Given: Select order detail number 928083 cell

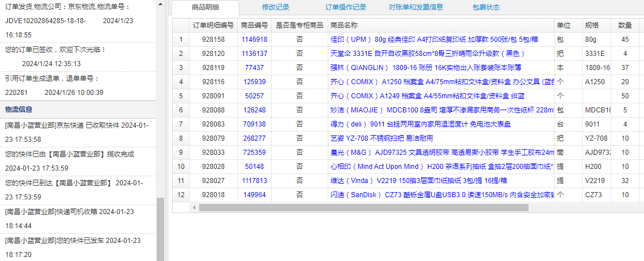Looking at the screenshot, I should [x=213, y=124].
